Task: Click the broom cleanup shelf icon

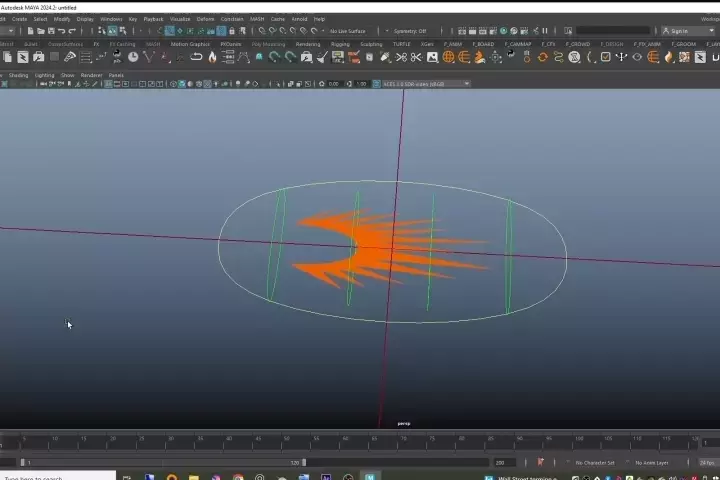Action: pyautogui.click(x=323, y=57)
